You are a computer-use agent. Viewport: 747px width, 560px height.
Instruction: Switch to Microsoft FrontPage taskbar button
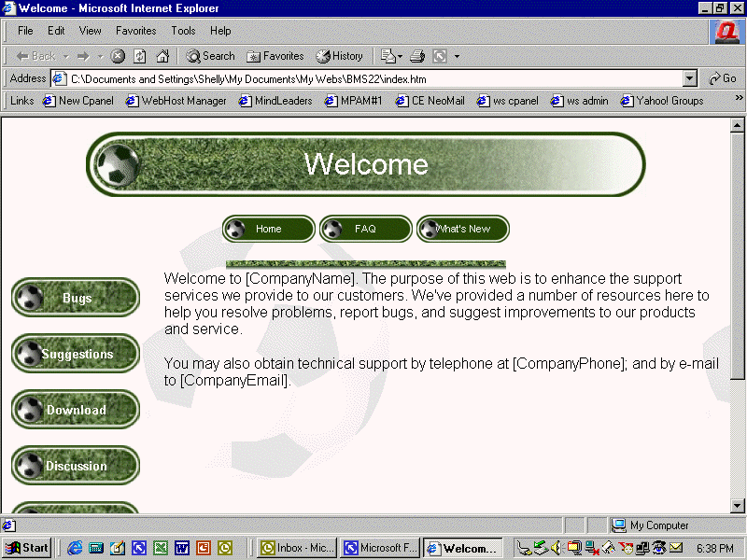pyautogui.click(x=380, y=548)
